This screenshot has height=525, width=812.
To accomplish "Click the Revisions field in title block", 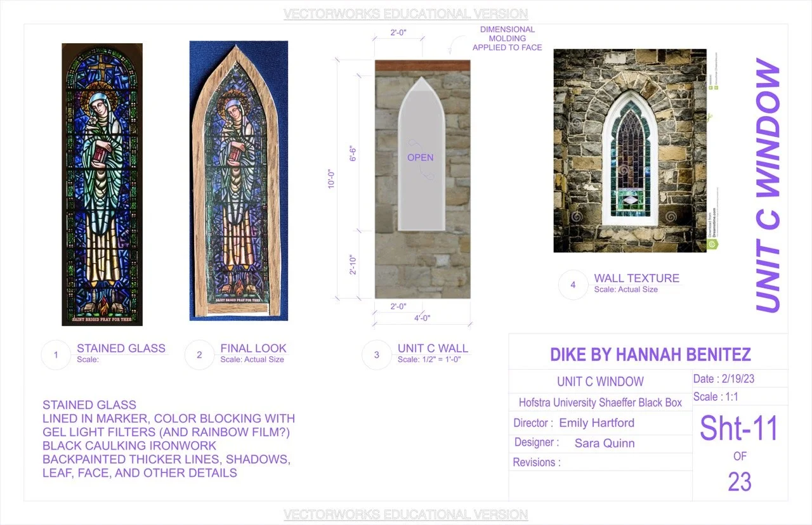I will click(600, 462).
